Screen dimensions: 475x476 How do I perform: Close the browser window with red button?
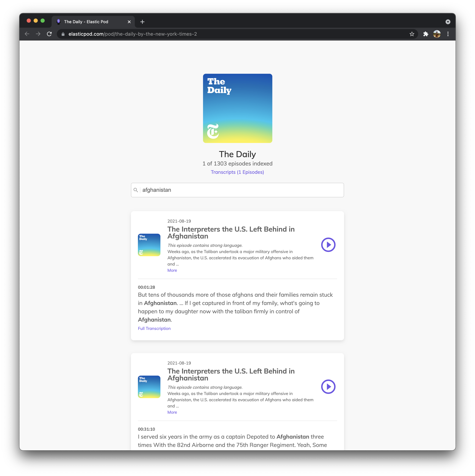[29, 21]
